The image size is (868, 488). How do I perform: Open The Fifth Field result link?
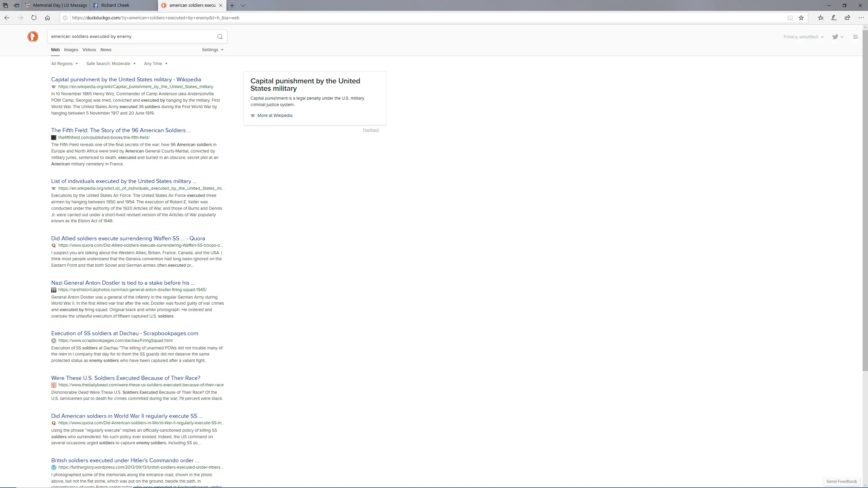121,130
